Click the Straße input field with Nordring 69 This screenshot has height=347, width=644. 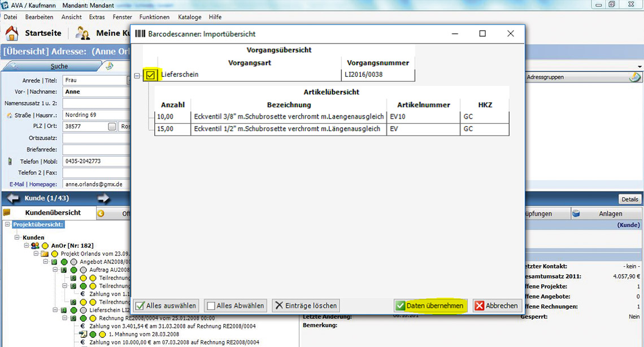(95, 115)
